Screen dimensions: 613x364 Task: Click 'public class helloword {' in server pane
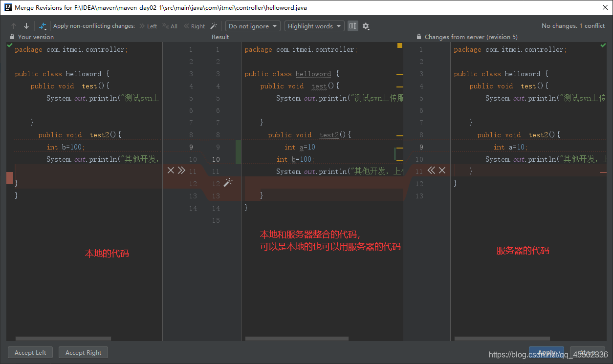[x=501, y=74]
